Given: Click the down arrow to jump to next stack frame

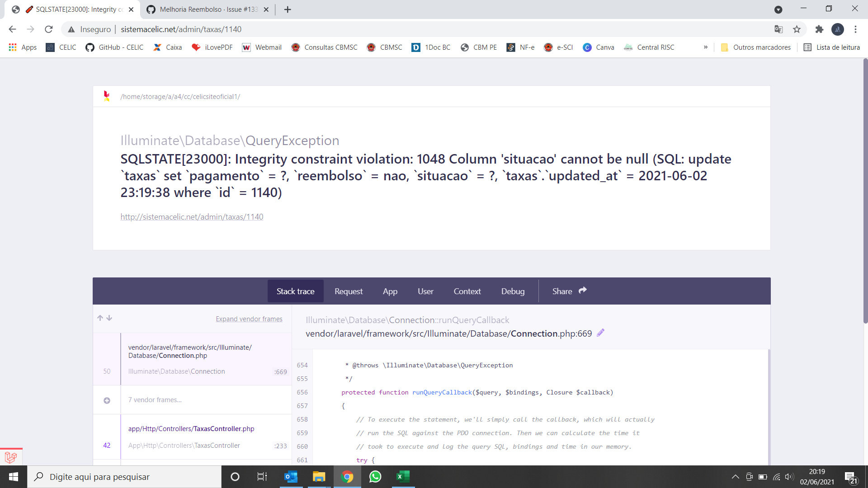Looking at the screenshot, I should tap(109, 318).
